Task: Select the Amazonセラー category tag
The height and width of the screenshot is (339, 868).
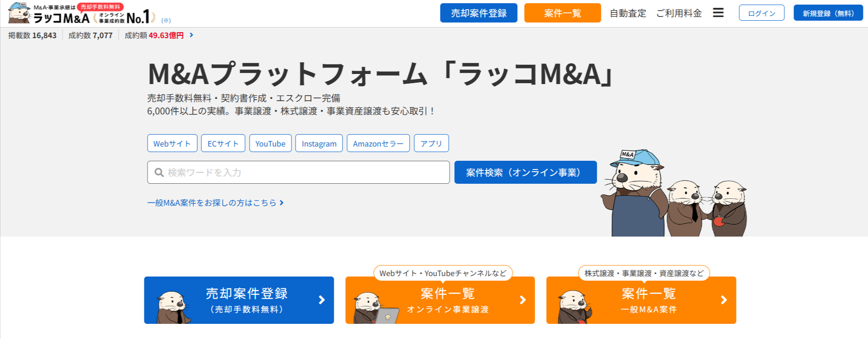Action: point(378,143)
